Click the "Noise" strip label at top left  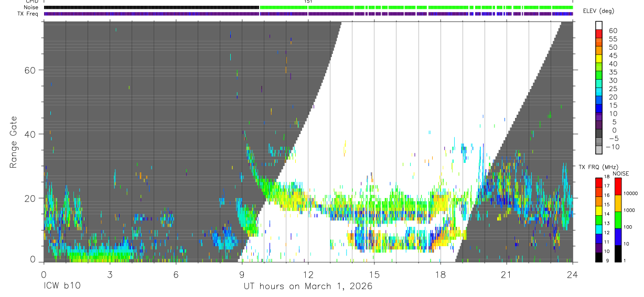click(31, 7)
